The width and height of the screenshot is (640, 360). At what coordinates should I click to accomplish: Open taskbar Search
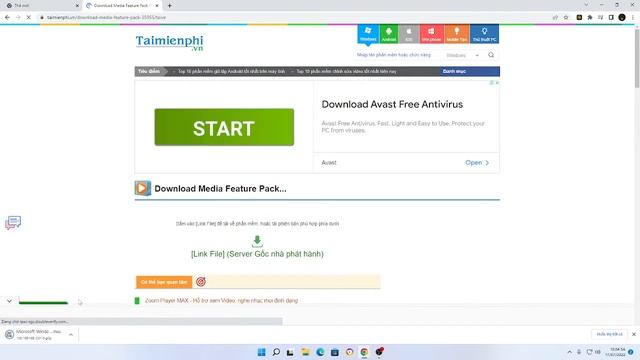(x=276, y=352)
